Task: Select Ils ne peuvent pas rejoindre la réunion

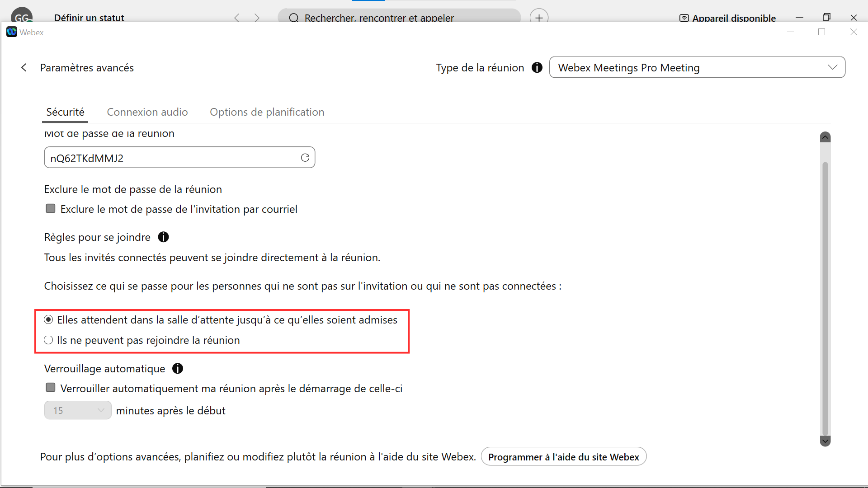Action: click(x=48, y=340)
